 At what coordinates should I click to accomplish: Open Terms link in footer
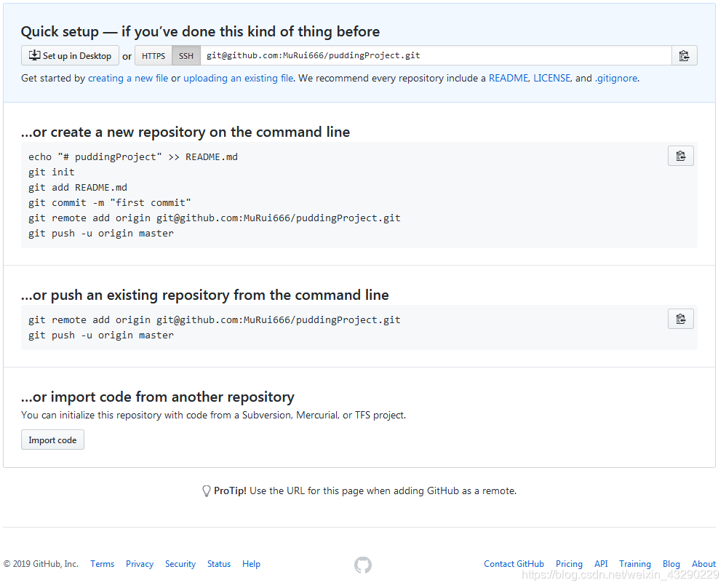tap(103, 564)
